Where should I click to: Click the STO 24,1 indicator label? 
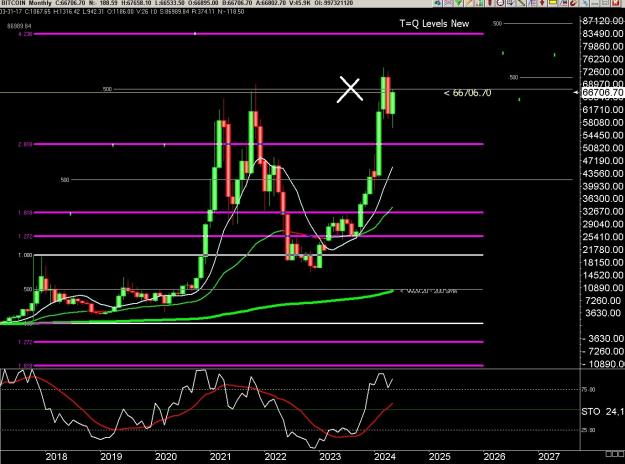coord(602,411)
